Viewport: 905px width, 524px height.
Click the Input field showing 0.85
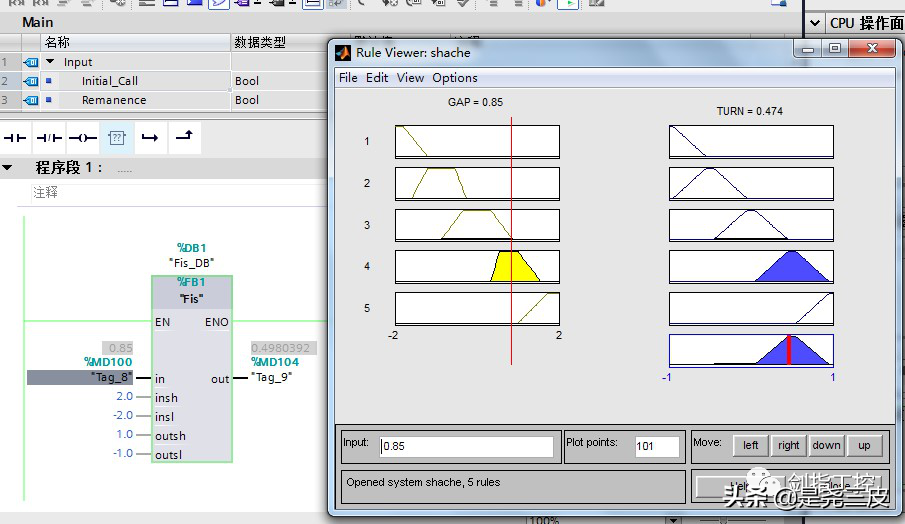466,446
